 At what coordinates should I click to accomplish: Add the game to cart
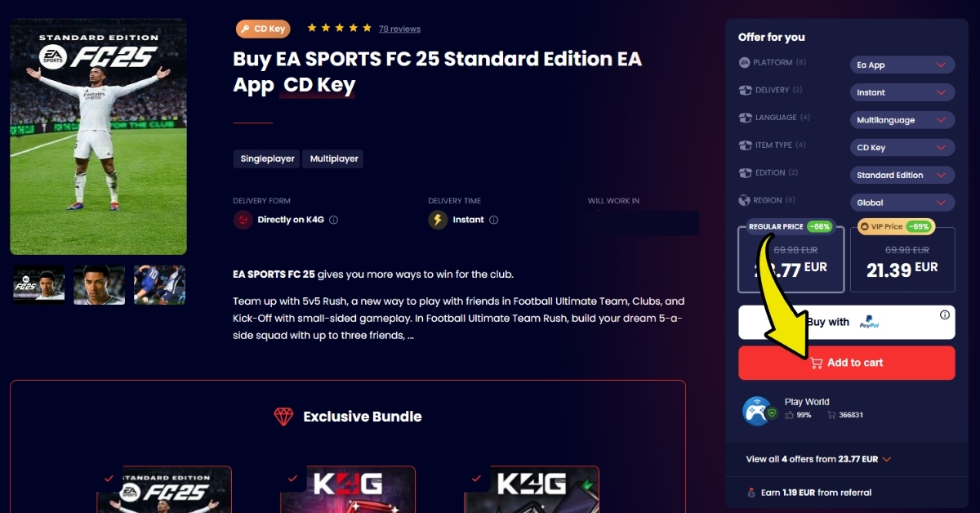click(847, 363)
